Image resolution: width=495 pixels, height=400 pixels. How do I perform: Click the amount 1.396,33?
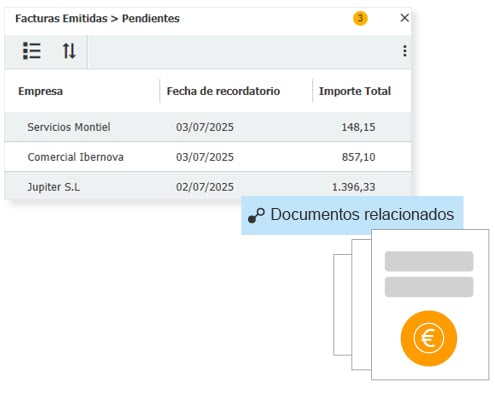click(354, 187)
